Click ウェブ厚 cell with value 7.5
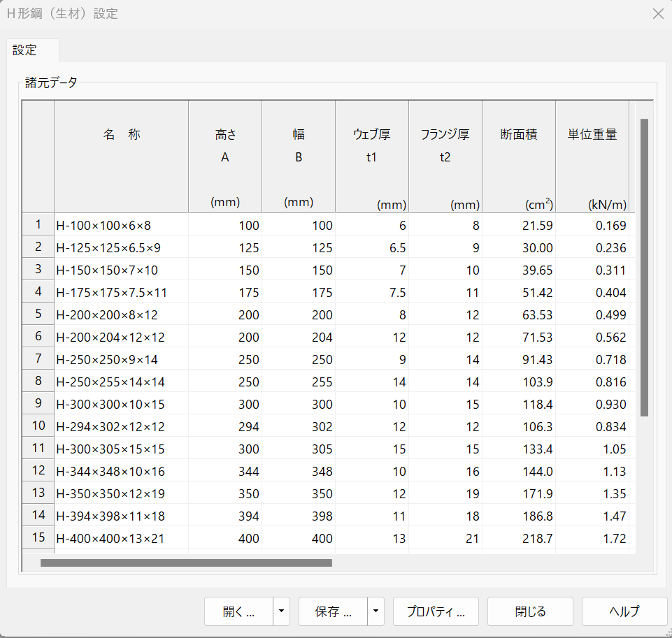The height and width of the screenshot is (638, 672). coord(371,293)
